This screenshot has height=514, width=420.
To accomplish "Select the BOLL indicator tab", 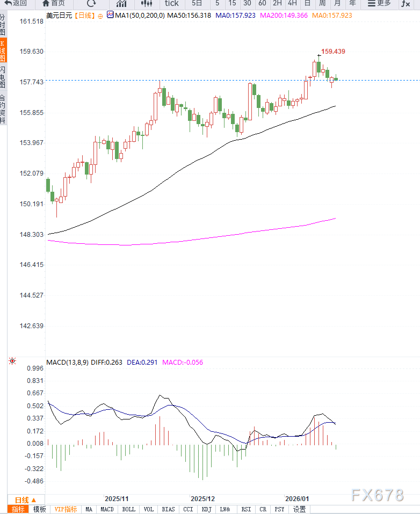I will (x=128, y=509).
